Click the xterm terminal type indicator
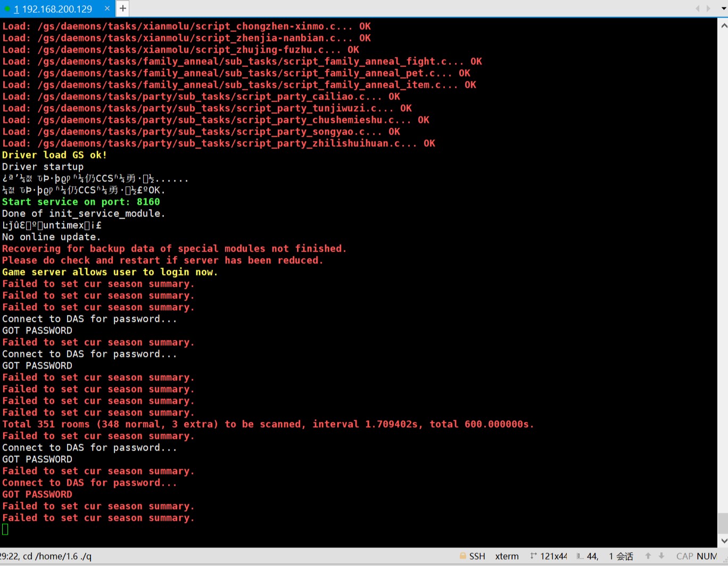This screenshot has height=566, width=728. point(507,556)
